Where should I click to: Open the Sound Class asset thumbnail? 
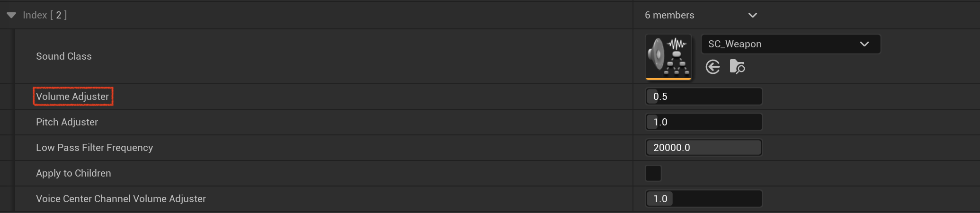click(x=668, y=57)
